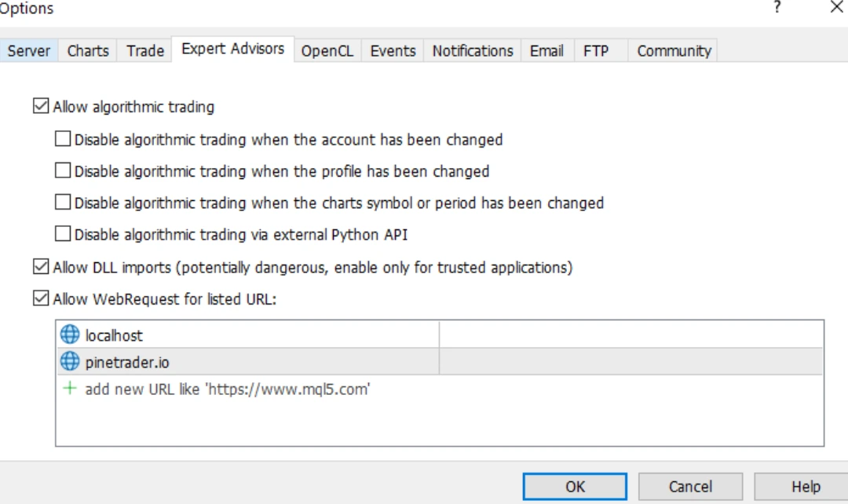Toggle Allow algorithmic trading checkbox
Image resolution: width=848 pixels, height=504 pixels.
pyautogui.click(x=41, y=106)
